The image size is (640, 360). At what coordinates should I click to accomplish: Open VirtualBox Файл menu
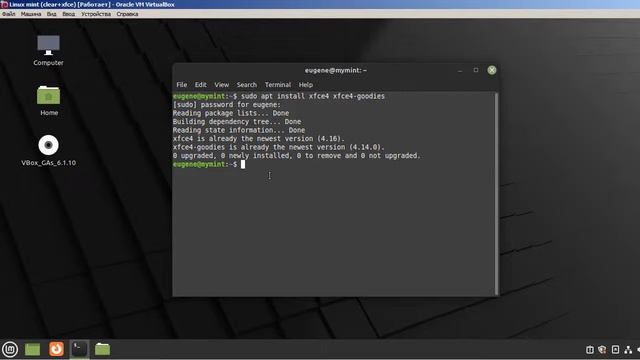pos(9,14)
